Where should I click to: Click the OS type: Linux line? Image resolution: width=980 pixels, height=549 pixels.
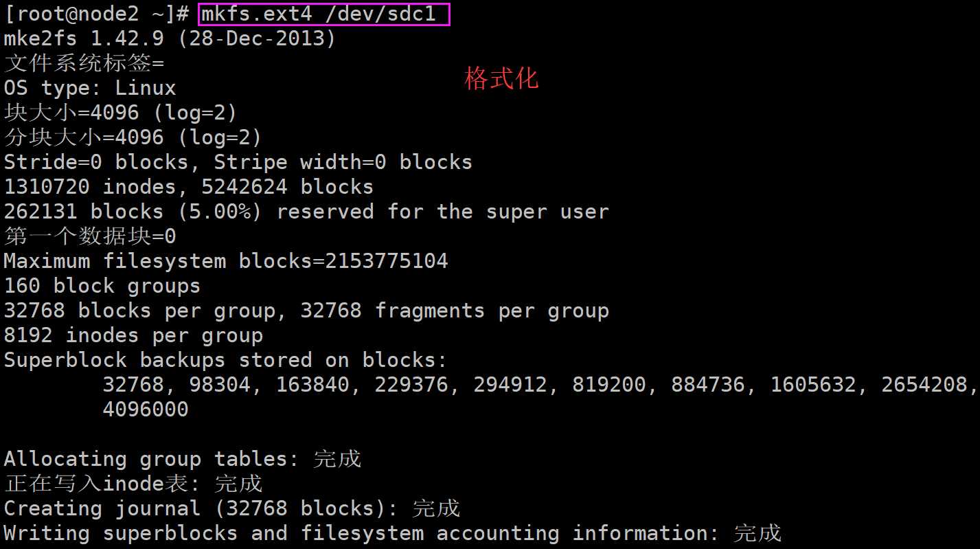[x=90, y=88]
